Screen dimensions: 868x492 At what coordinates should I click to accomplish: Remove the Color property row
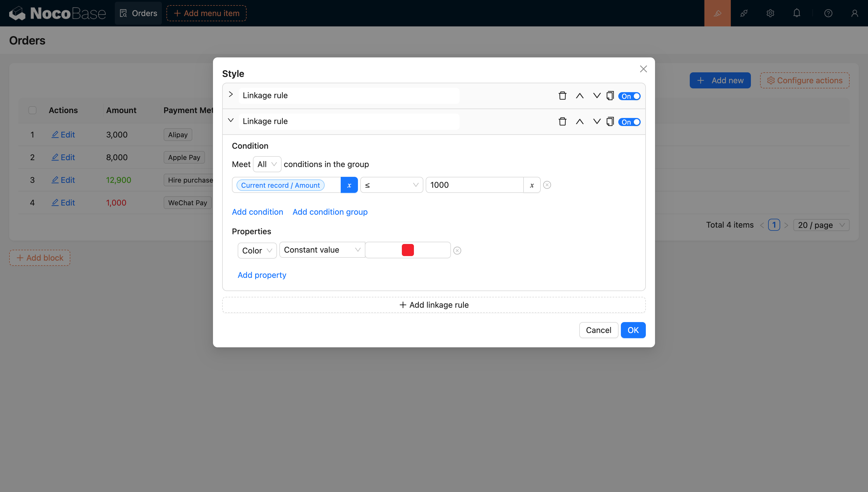[x=457, y=250]
